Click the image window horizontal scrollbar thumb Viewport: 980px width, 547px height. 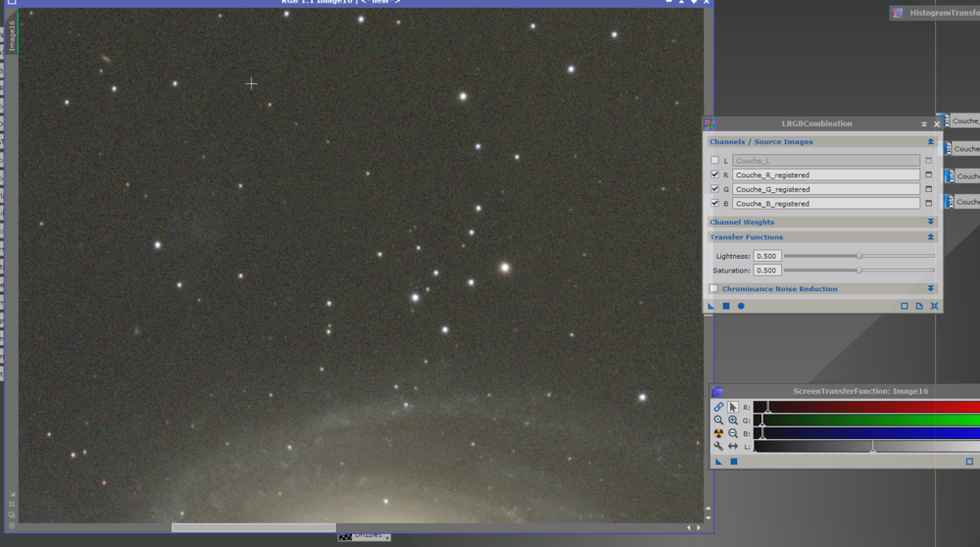(x=254, y=527)
